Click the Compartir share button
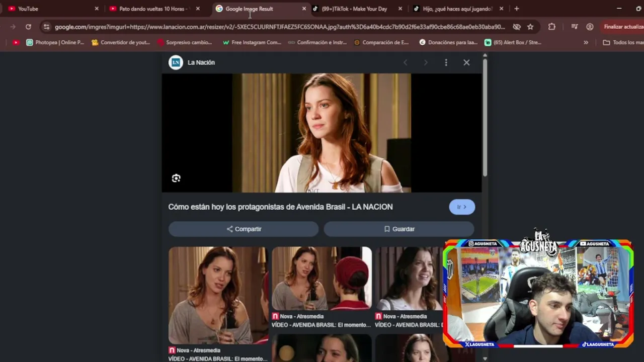 click(244, 229)
